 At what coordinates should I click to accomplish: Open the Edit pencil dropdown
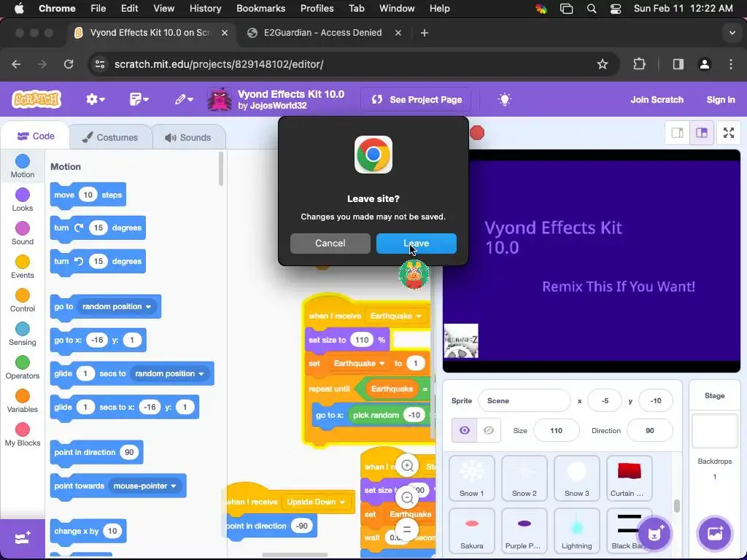pyautogui.click(x=183, y=99)
